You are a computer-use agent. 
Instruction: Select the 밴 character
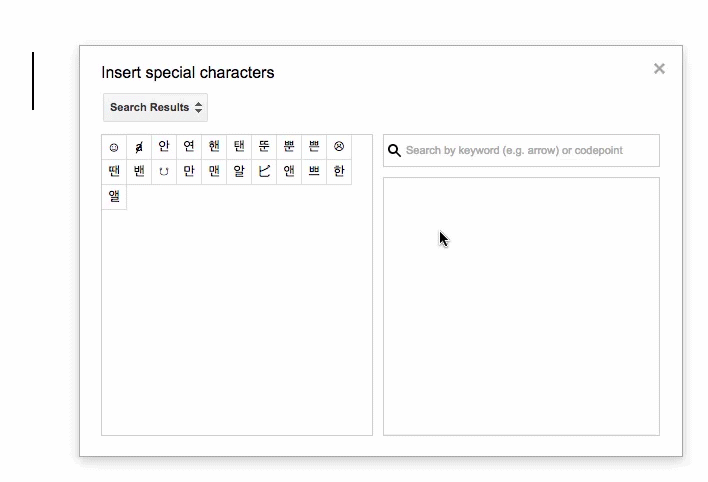pyautogui.click(x=139, y=172)
